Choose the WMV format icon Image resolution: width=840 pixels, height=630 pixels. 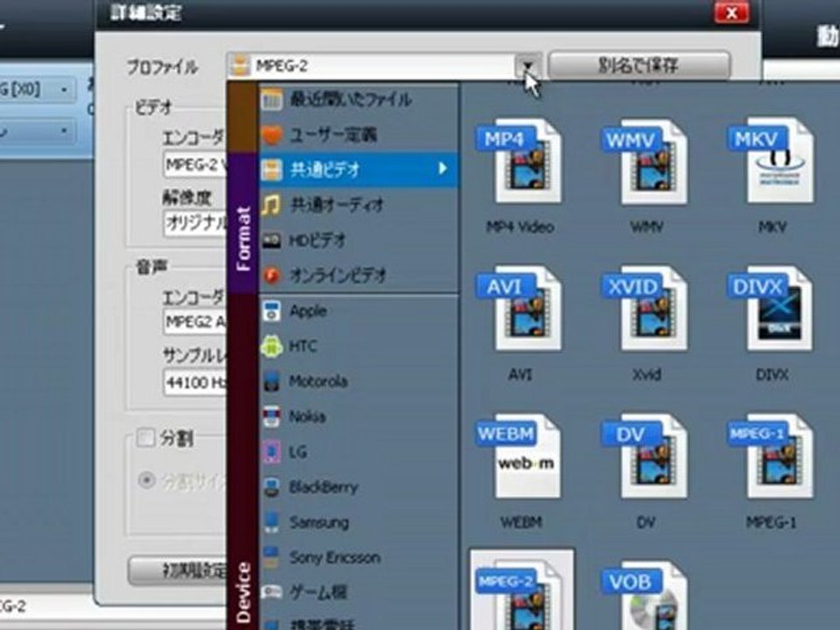645,161
